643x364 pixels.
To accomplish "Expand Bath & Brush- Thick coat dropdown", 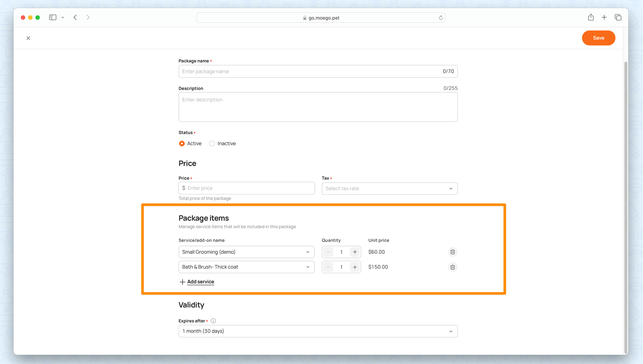I will coord(246,267).
